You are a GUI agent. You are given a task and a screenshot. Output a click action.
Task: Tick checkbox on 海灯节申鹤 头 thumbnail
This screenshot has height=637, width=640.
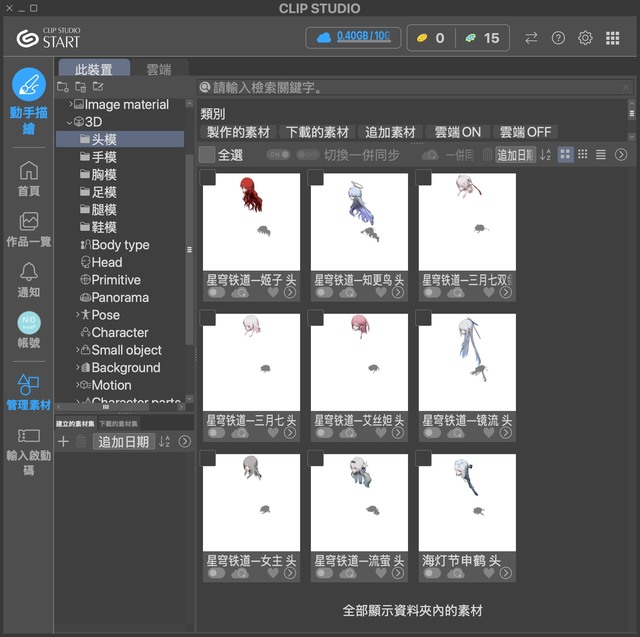click(x=423, y=458)
